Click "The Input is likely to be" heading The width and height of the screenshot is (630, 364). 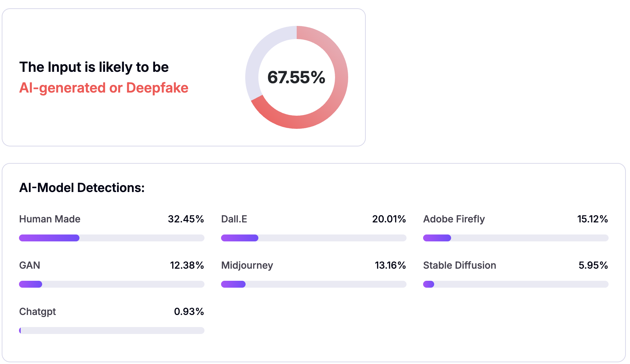pos(94,67)
